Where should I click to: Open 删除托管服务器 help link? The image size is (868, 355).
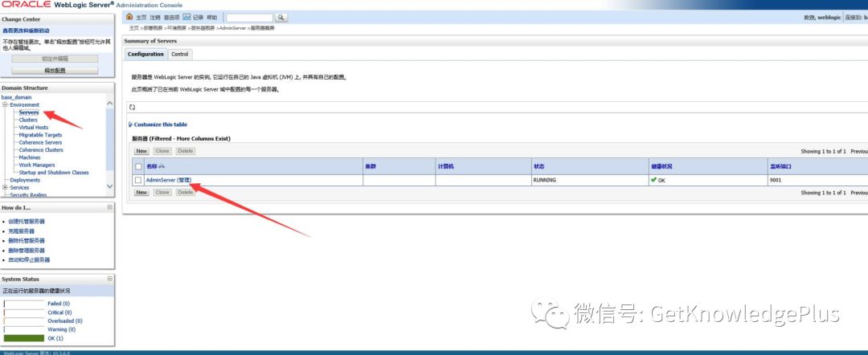point(27,240)
